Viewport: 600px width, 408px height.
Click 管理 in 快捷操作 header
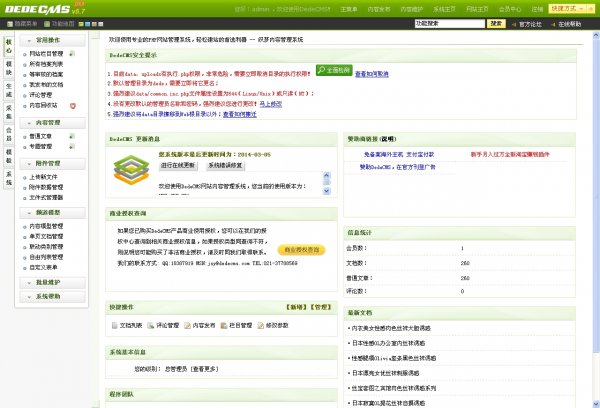[x=321, y=307]
